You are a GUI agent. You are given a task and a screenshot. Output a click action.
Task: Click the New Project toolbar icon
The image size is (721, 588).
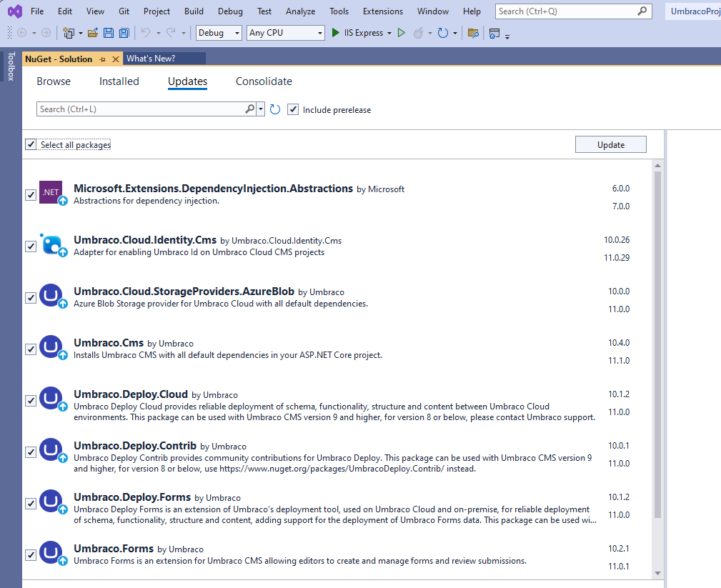click(69, 33)
